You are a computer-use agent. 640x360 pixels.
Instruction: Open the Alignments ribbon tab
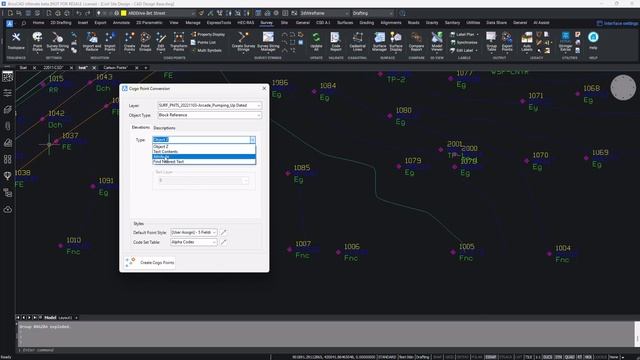(391, 23)
